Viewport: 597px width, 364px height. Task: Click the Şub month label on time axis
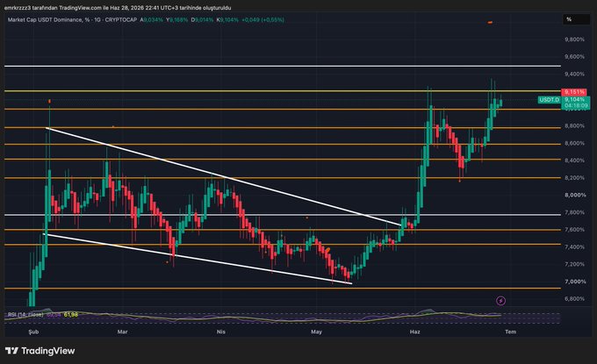click(x=33, y=332)
